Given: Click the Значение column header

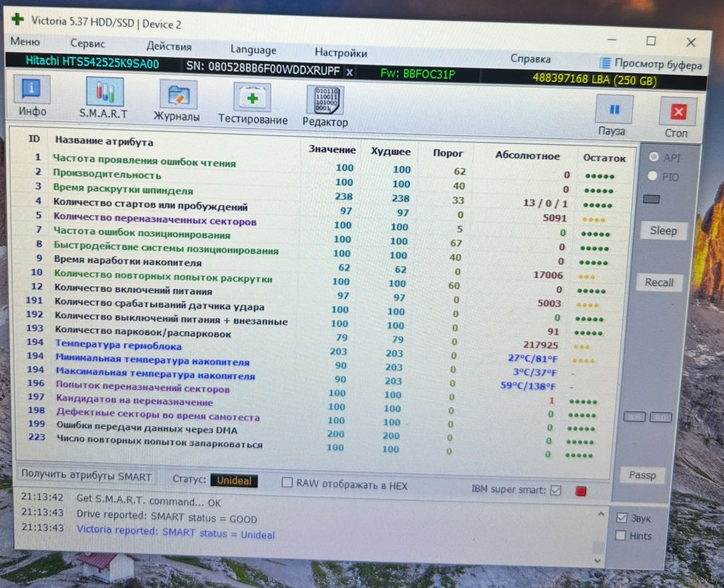Looking at the screenshot, I should pos(332,149).
